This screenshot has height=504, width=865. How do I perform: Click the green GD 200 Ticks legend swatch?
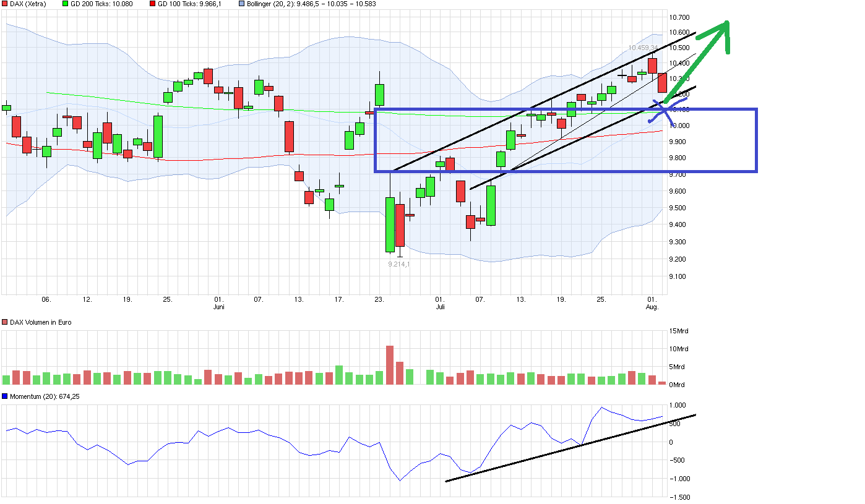pos(67,4)
